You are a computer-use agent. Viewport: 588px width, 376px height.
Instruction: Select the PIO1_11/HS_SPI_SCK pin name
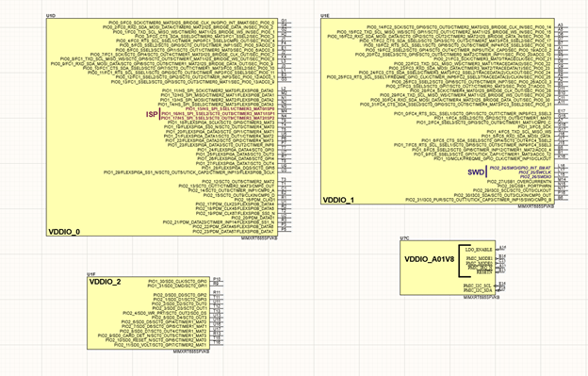(x=218, y=90)
